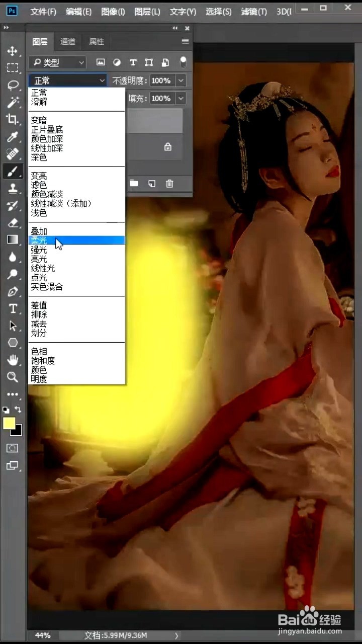Screen dimensions: 362x644
Task: Filter layers by smart object icon
Action: pos(165,62)
